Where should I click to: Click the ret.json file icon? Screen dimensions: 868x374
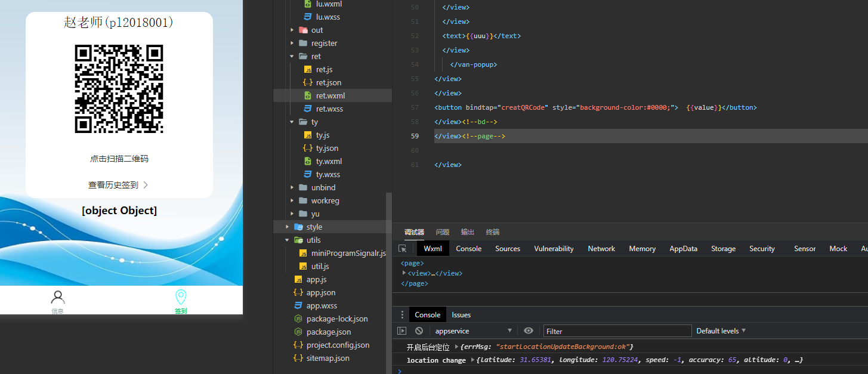[308, 82]
